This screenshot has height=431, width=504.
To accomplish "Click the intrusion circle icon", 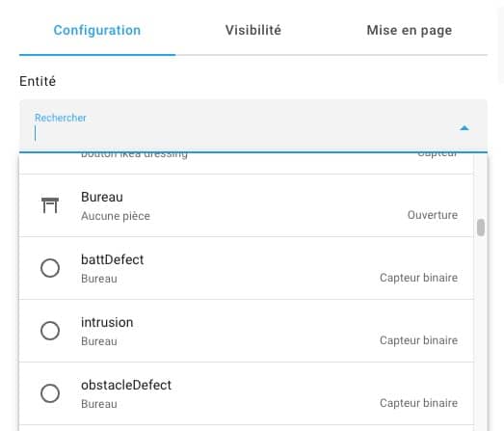I will coord(50,331).
